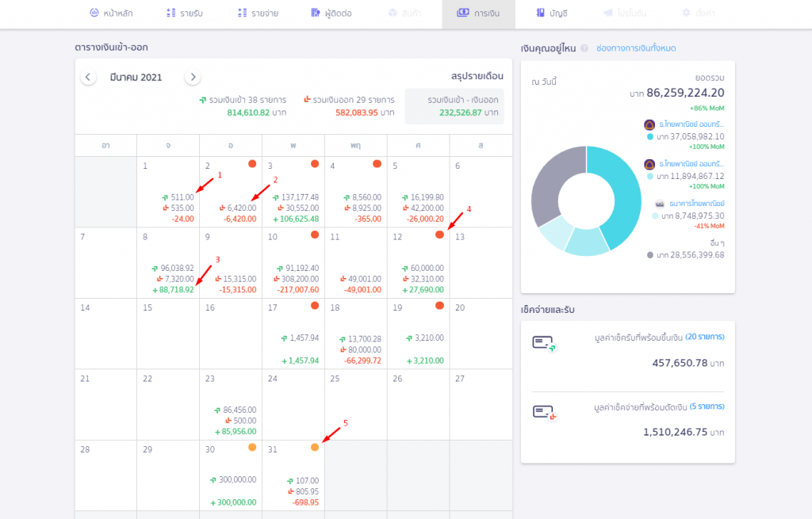This screenshot has height=519, width=812.
Task: Click the payable cheque icon
Action: (543, 412)
